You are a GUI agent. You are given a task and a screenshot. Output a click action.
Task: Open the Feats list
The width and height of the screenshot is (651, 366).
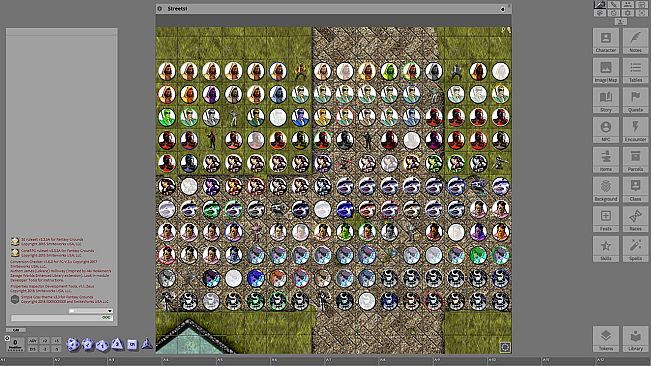[606, 220]
